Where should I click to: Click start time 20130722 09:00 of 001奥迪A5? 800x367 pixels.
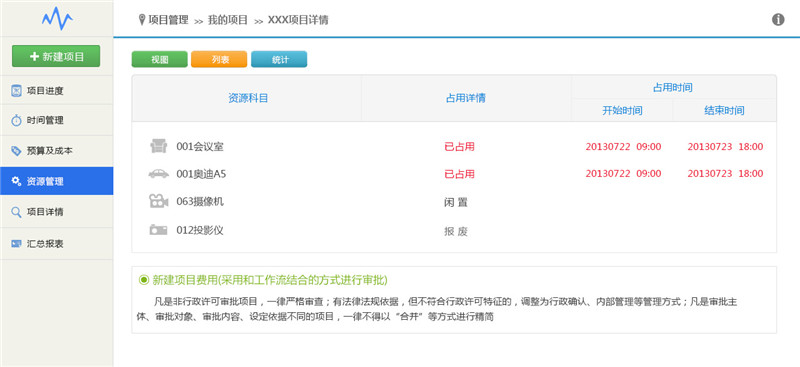point(623,174)
